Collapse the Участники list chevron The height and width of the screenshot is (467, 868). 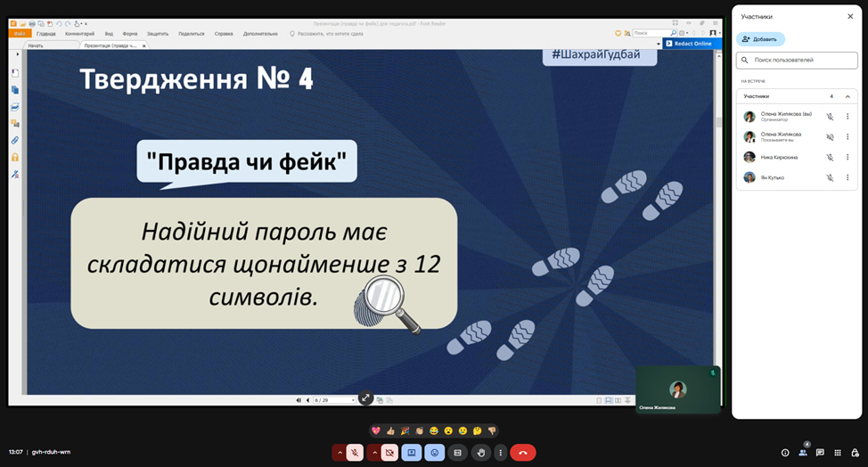(x=848, y=96)
